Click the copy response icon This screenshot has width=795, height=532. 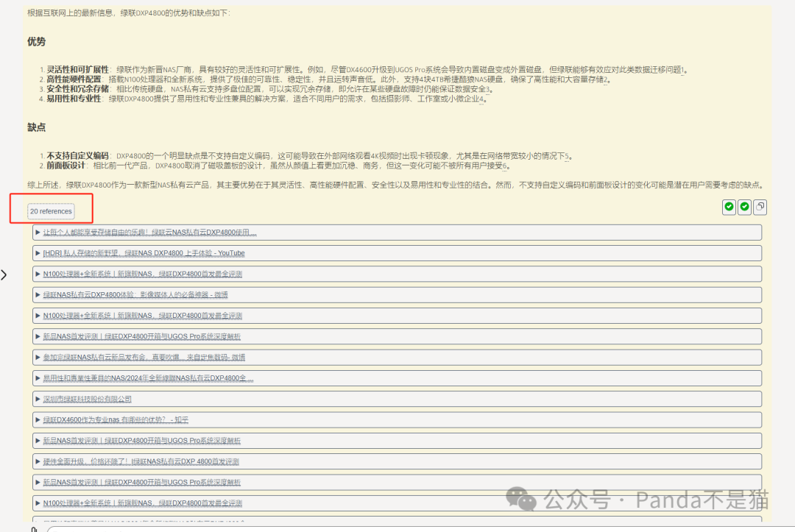coord(760,207)
